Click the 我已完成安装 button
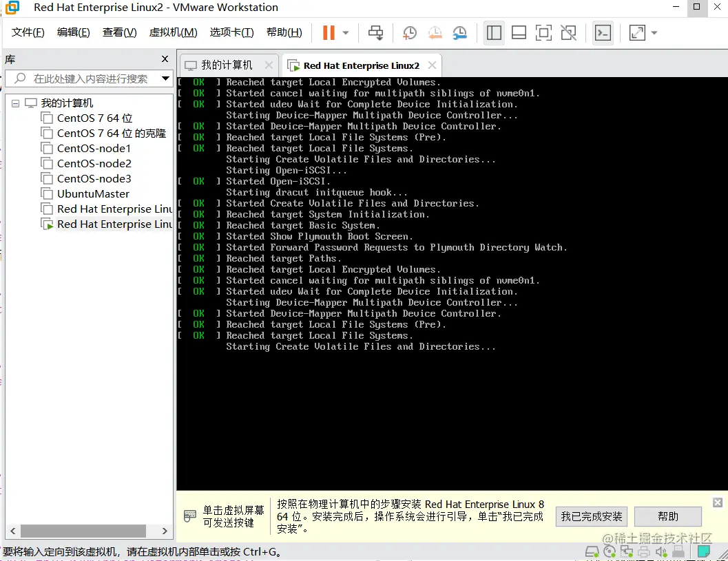The width and height of the screenshot is (728, 561). [x=592, y=516]
